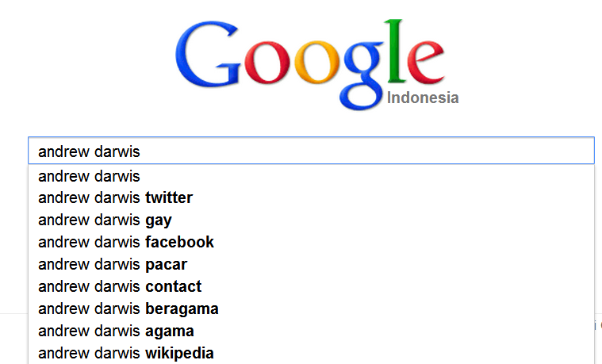Click the blue lowercase g in the logo
The width and height of the screenshot is (602, 364).
(x=362, y=75)
